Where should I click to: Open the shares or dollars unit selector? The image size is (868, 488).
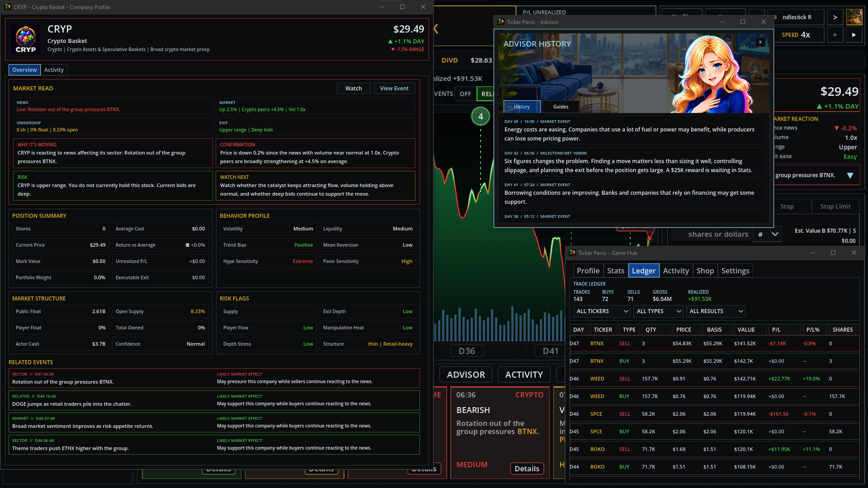[768, 234]
